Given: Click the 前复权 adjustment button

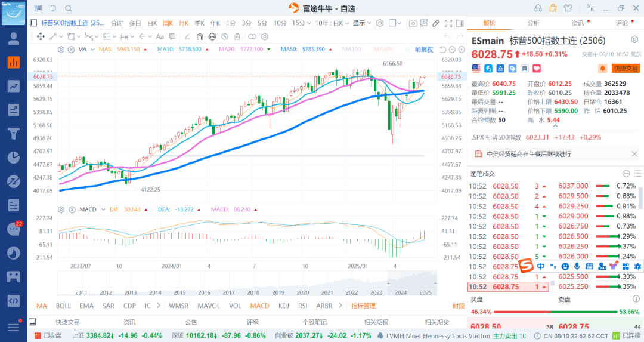Looking at the screenshot, I should click(x=424, y=50).
